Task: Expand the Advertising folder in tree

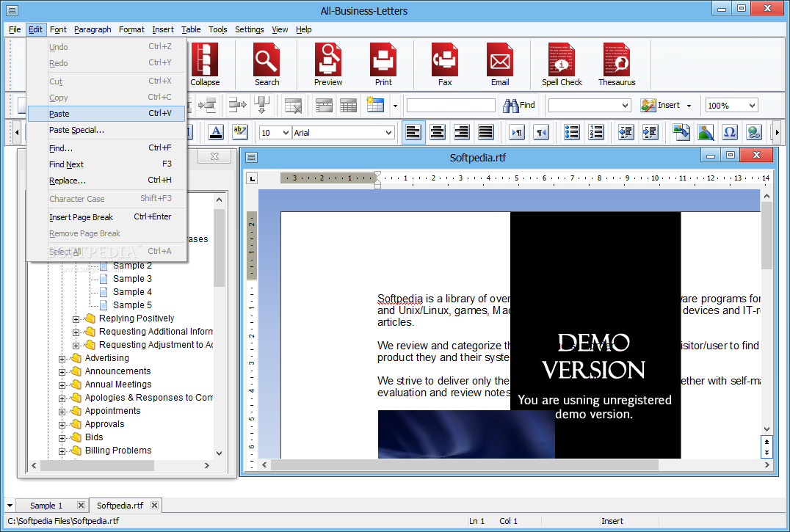Action: [x=62, y=358]
